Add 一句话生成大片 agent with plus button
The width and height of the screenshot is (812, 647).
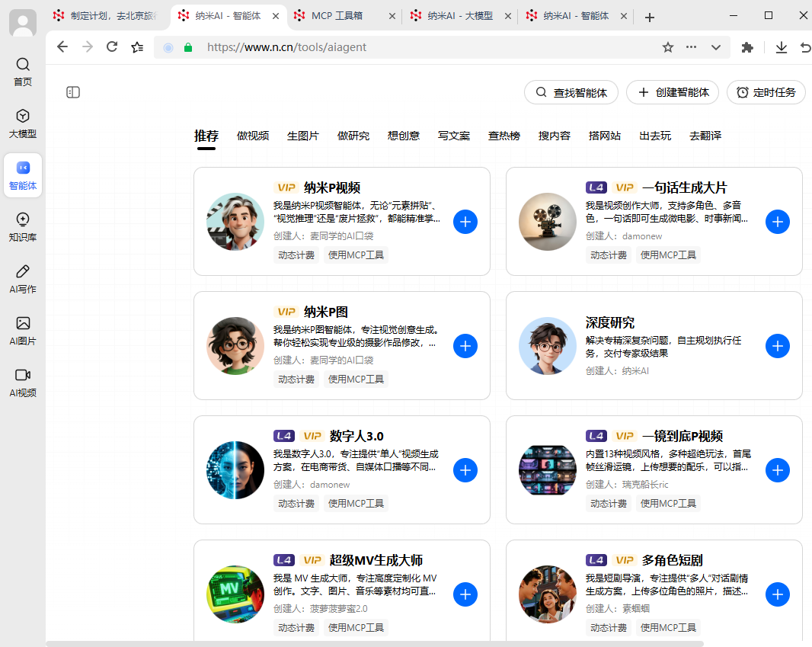[x=777, y=222]
